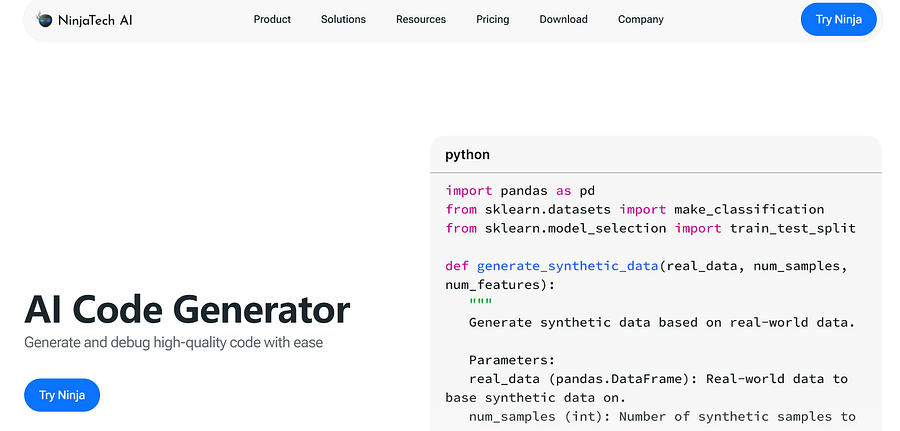Click the "Generate synthetic data" docstring line
The width and height of the screenshot is (900, 431).
point(662,323)
